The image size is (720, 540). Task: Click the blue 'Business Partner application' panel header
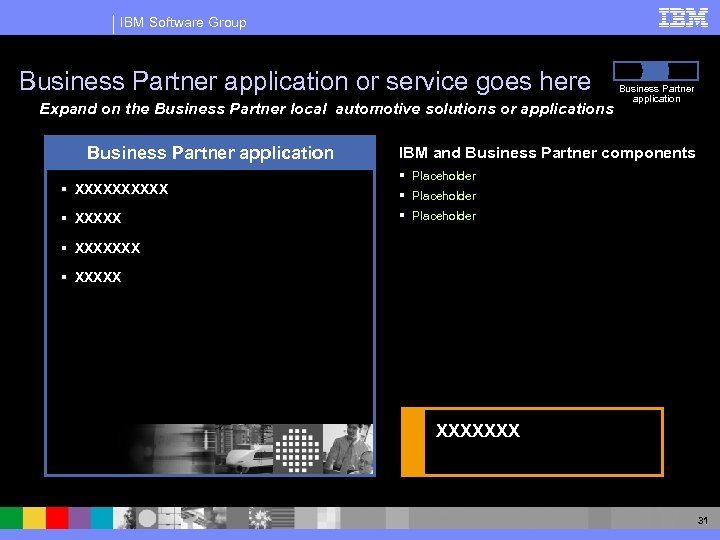pos(210,153)
